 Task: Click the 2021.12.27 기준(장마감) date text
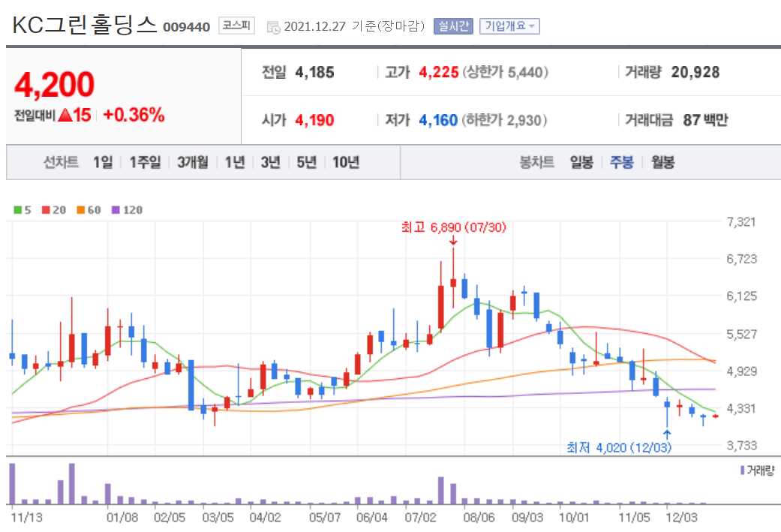pos(355,26)
